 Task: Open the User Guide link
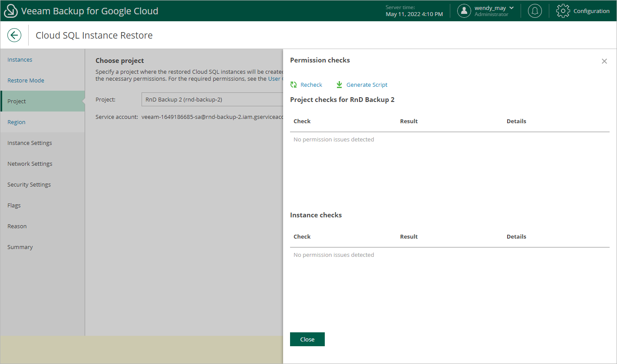pos(275,79)
